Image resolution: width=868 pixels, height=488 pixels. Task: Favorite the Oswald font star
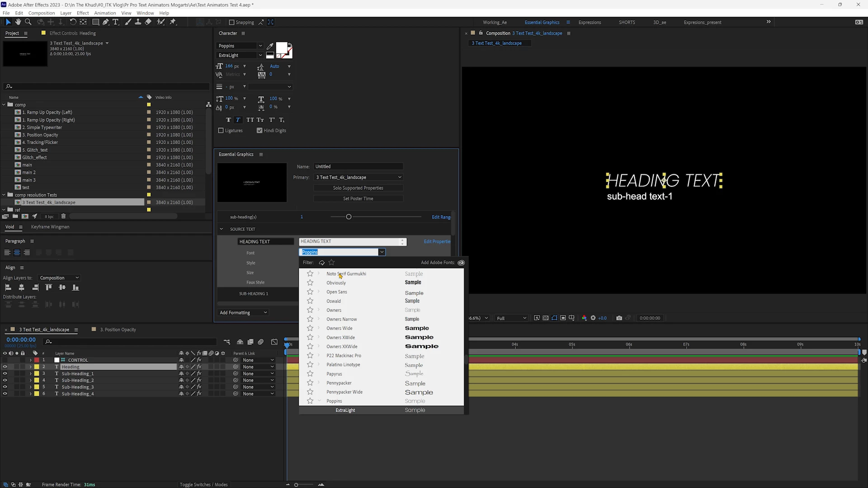[x=310, y=301]
